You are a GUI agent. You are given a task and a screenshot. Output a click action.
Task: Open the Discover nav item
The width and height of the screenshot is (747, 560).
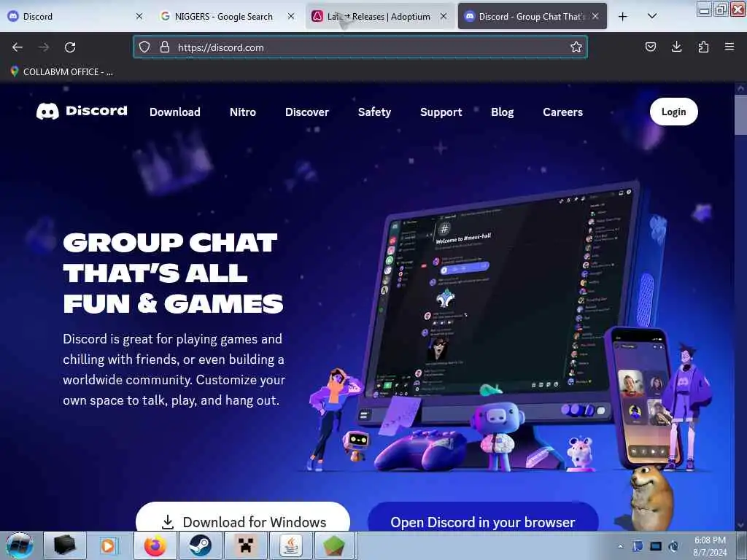tap(307, 112)
